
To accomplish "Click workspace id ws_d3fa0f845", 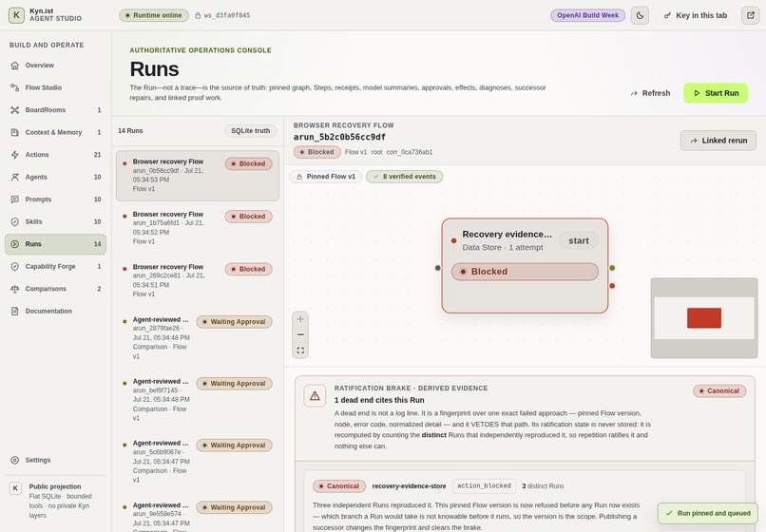I will [222, 15].
